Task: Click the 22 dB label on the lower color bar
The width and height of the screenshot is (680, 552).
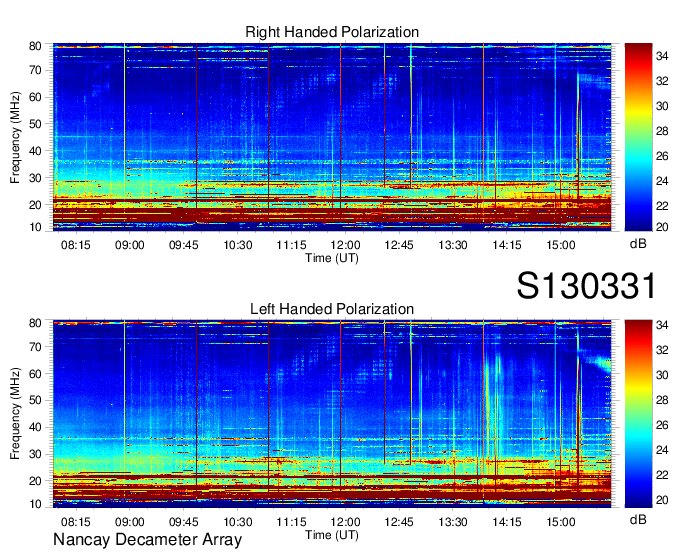Action: pos(662,476)
